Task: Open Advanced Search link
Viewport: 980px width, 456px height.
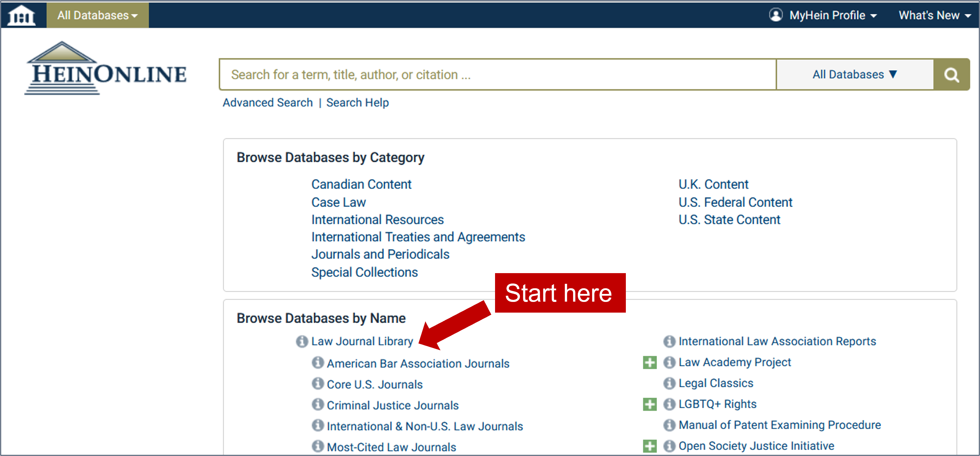Action: [x=268, y=103]
